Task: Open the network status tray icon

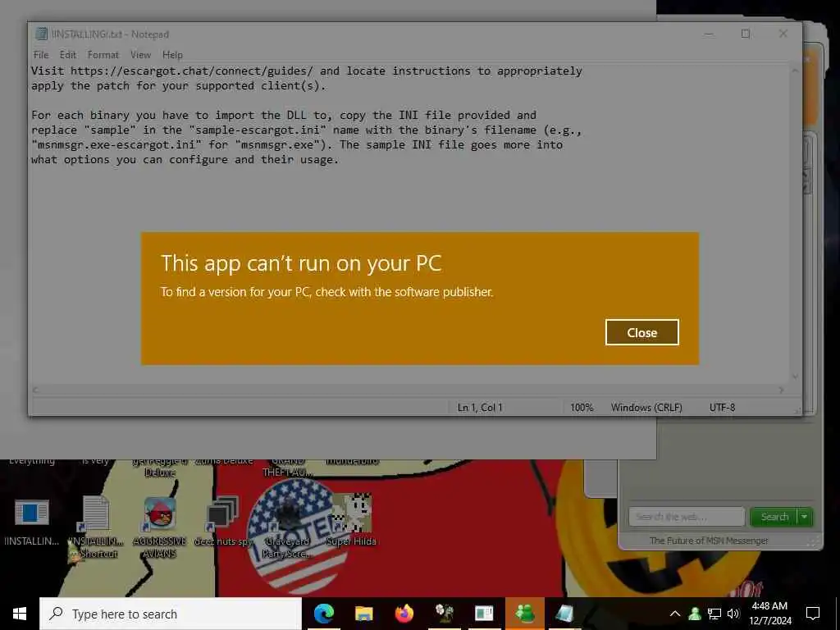Action: tap(714, 614)
